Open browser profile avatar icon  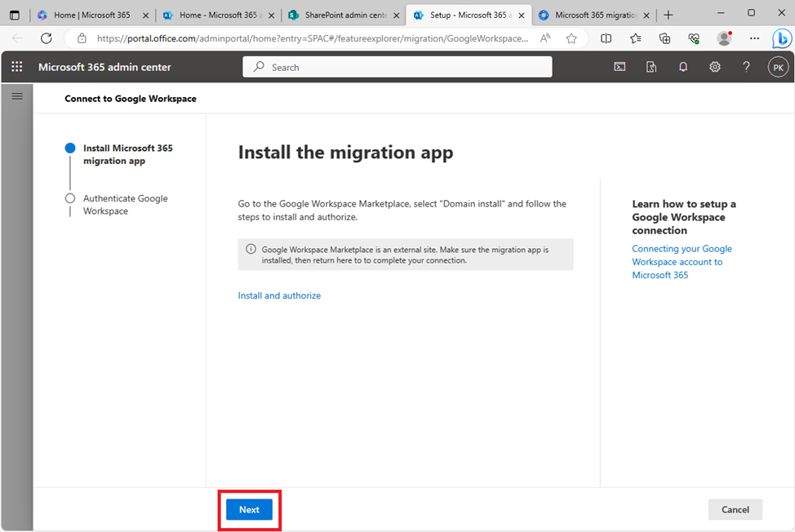point(724,38)
